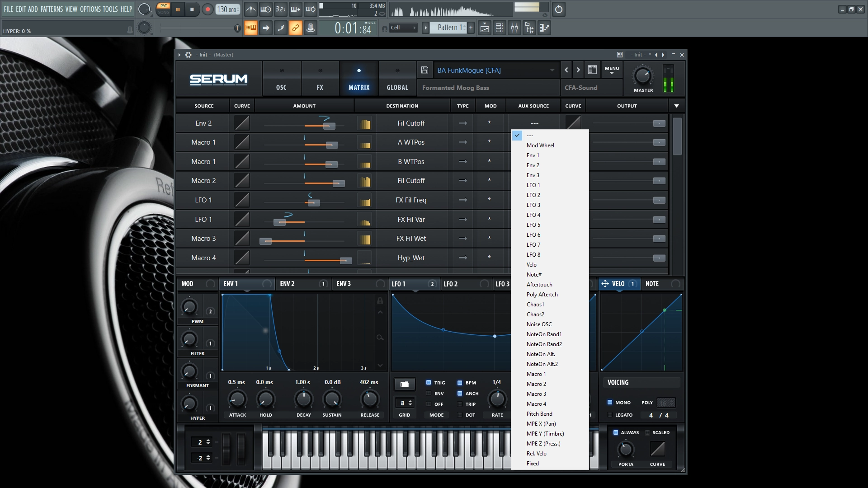Open the matrix options dropdown triangle
This screenshot has height=488, width=868.
(676, 106)
